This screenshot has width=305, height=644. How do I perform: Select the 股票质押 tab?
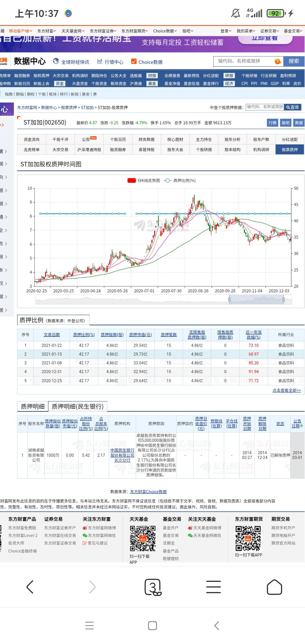tap(290, 149)
